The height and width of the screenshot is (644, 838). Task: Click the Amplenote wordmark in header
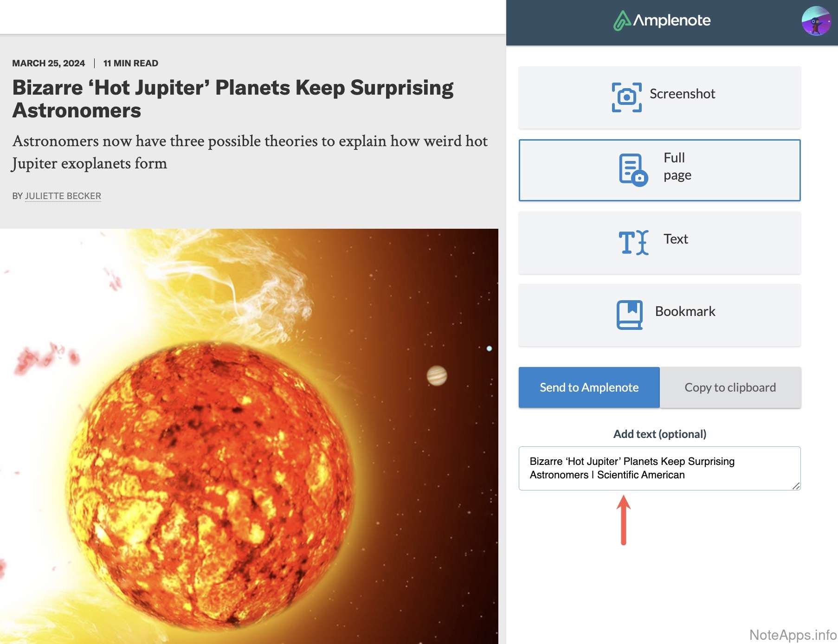tap(671, 20)
